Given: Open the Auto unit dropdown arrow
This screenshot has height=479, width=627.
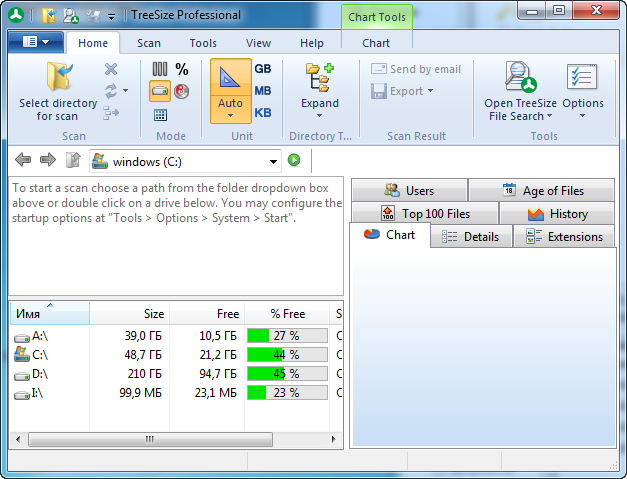Looking at the screenshot, I should (x=230, y=116).
